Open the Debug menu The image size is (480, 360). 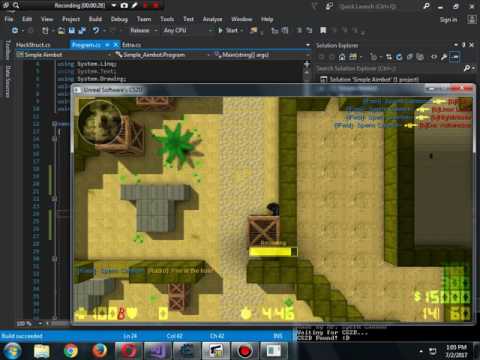click(119, 19)
